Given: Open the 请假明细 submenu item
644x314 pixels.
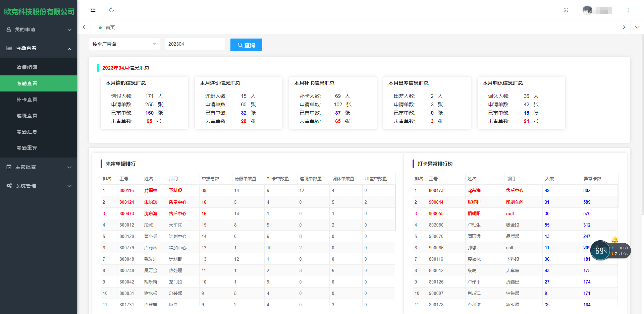Looking at the screenshot, I should click(39, 67).
